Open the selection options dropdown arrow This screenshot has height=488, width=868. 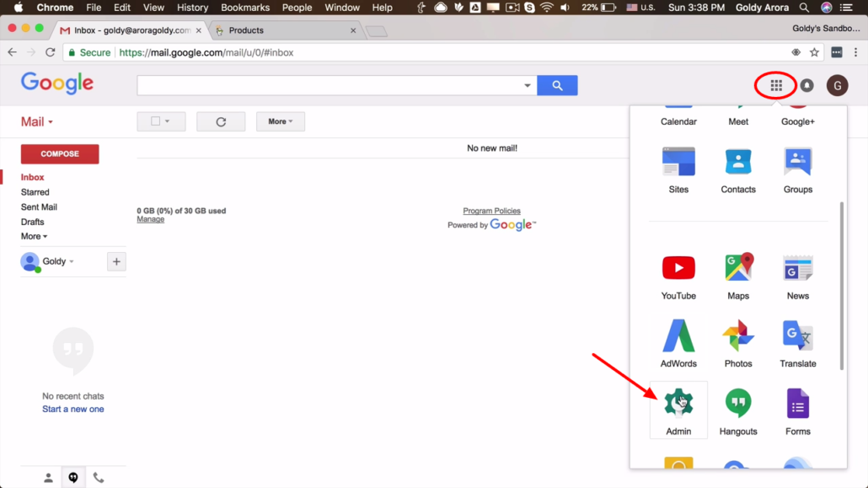pos(167,121)
